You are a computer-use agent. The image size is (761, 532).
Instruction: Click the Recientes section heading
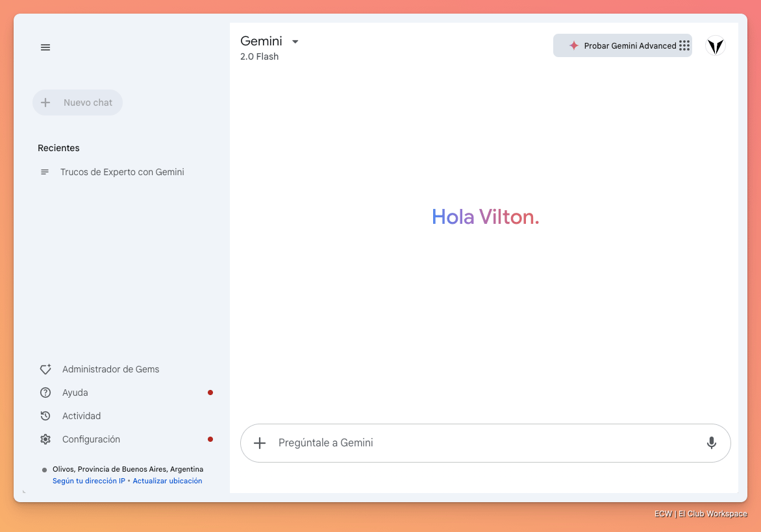pos(58,148)
